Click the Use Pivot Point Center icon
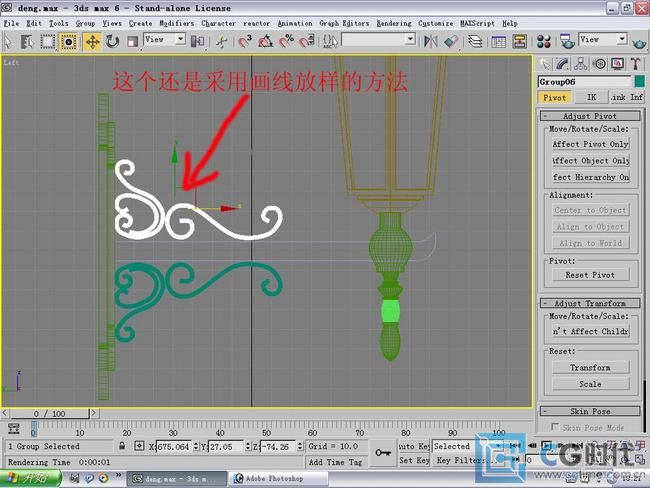This screenshot has height=488, width=650. pyautogui.click(x=197, y=41)
